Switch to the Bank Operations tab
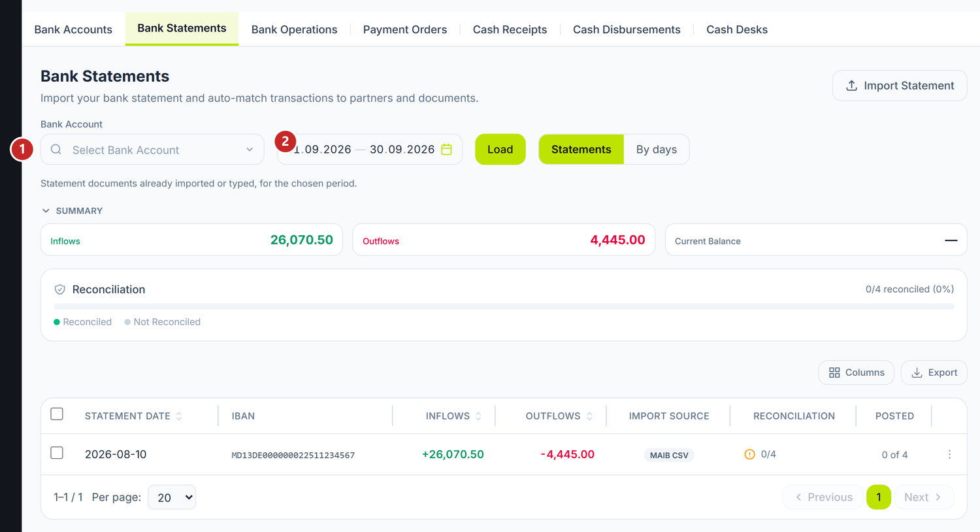The height and width of the screenshot is (532, 980). [294, 29]
